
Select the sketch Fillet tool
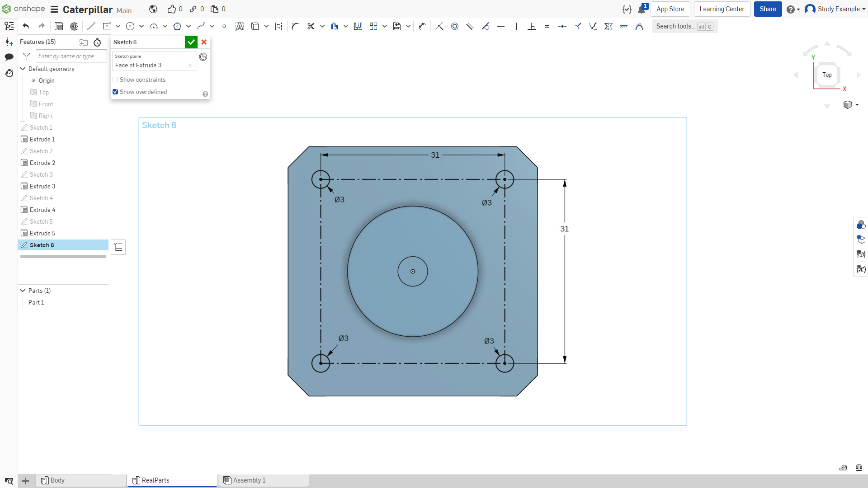click(x=296, y=26)
